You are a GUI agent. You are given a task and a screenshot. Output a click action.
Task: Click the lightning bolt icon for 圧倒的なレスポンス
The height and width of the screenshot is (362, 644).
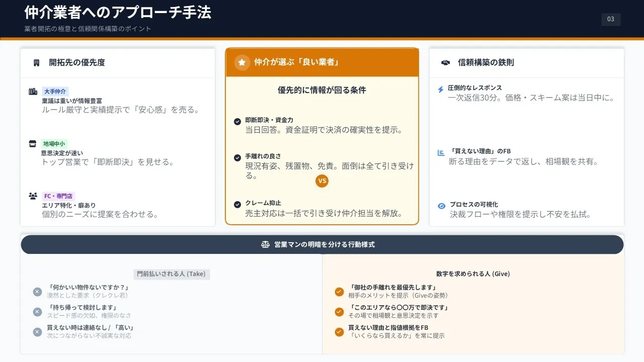pos(441,89)
